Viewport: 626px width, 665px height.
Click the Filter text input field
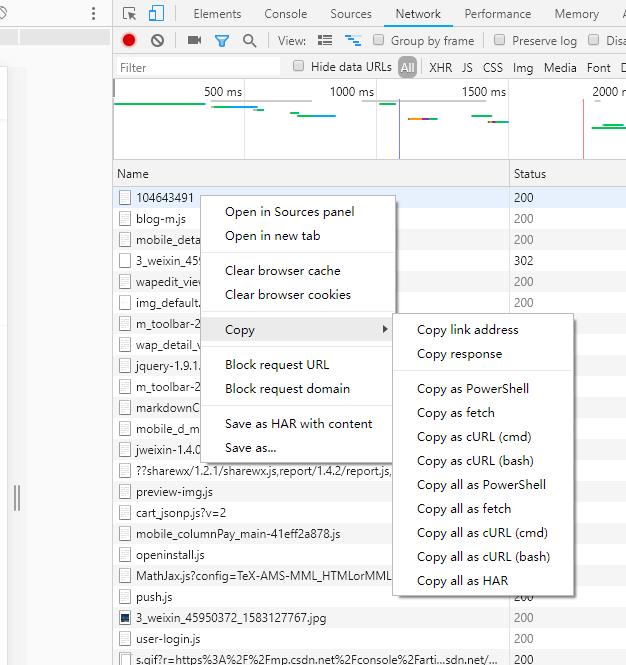[198, 67]
